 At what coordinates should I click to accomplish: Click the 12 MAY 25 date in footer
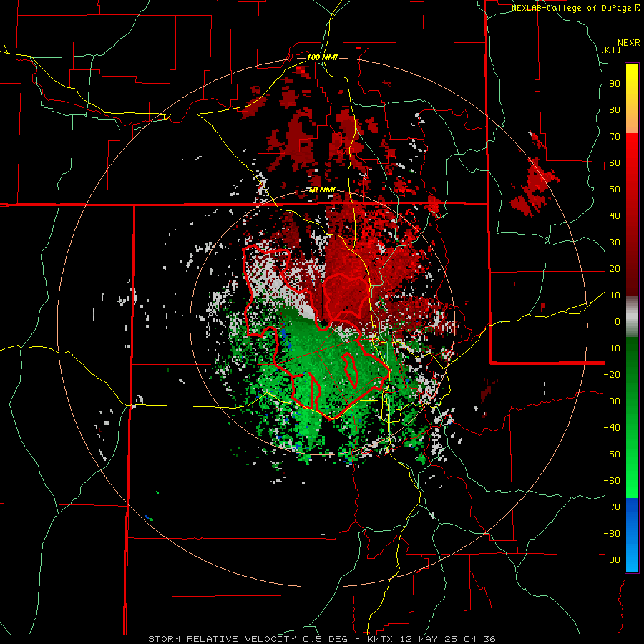428,639
